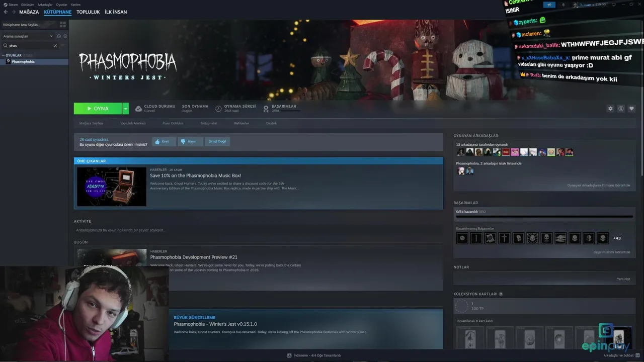
Task: Open Winter's Jest v0.15.1.0 update
Action: coord(215,324)
